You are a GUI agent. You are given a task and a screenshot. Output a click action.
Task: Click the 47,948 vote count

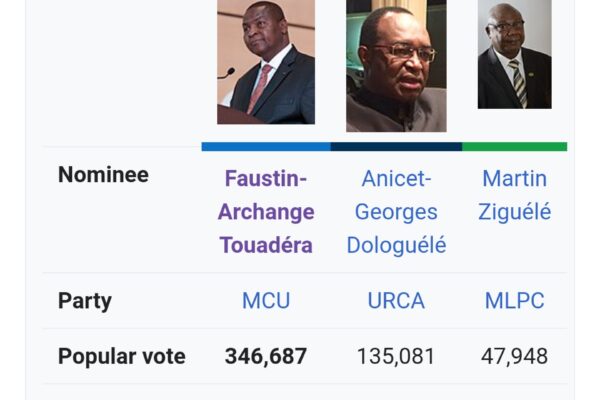[515, 356]
